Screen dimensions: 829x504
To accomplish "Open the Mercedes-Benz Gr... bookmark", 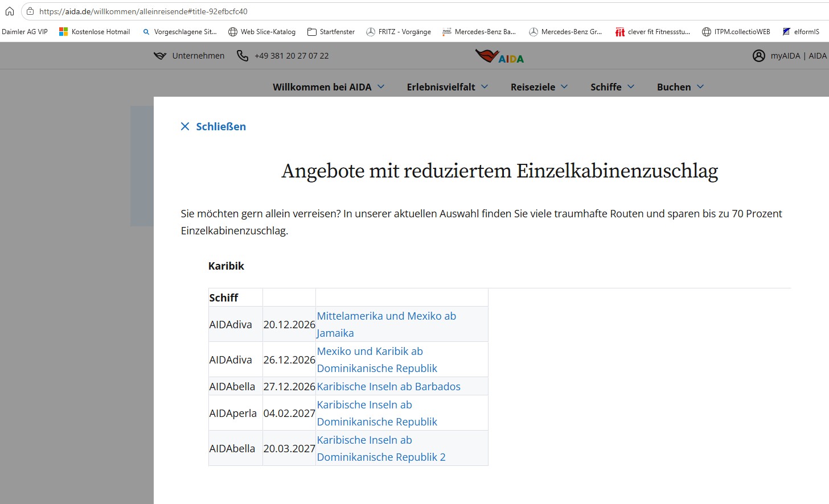I will pos(565,32).
